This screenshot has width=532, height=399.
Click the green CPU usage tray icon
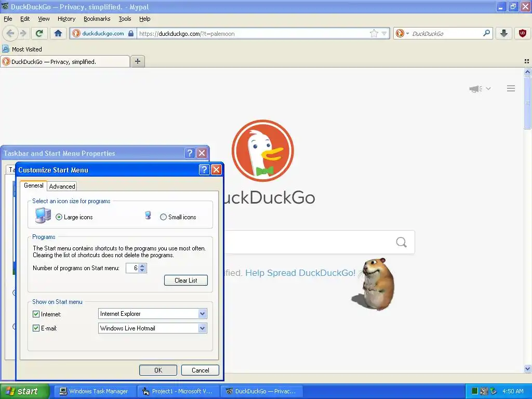(475, 391)
